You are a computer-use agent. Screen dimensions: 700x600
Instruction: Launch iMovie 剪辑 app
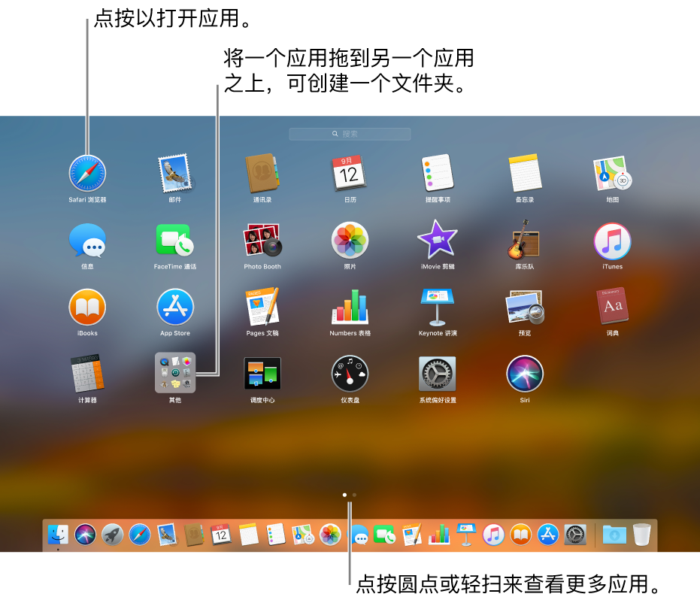(438, 241)
